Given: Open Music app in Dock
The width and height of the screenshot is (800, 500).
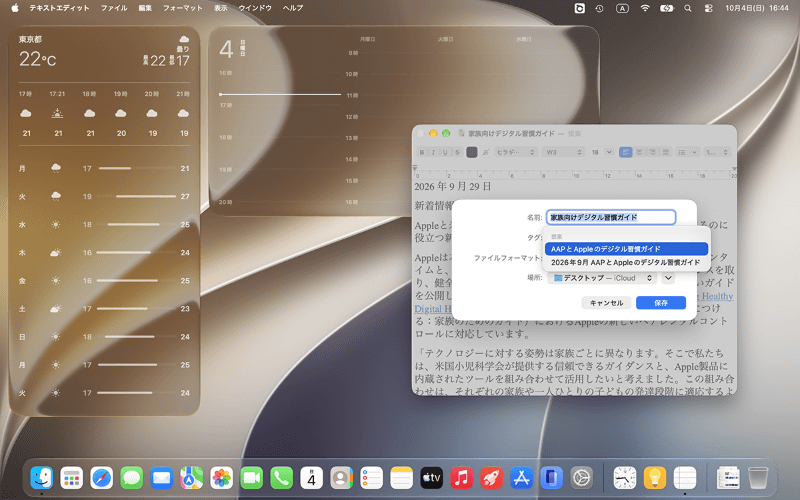Looking at the screenshot, I should pyautogui.click(x=461, y=478).
